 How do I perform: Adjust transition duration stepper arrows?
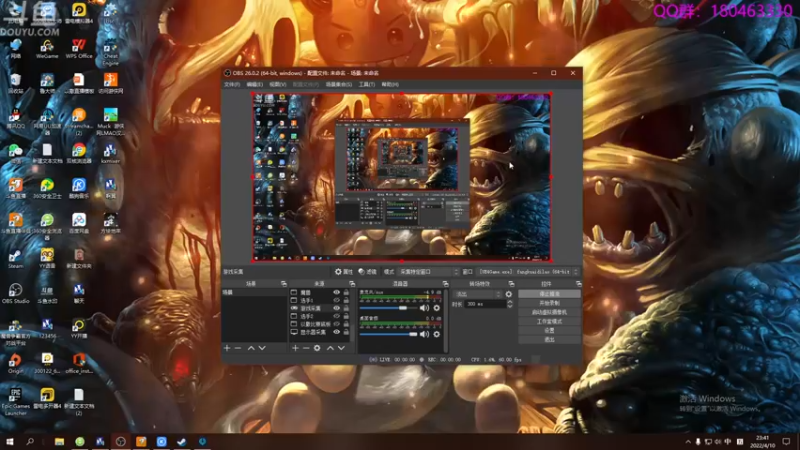click(x=509, y=304)
